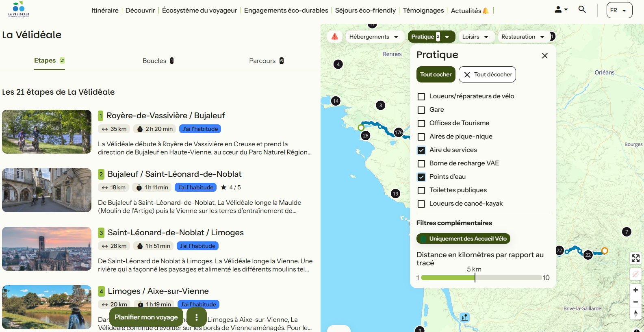Zoom out on the map
Image resolution: width=644 pixels, height=332 pixels.
click(635, 302)
